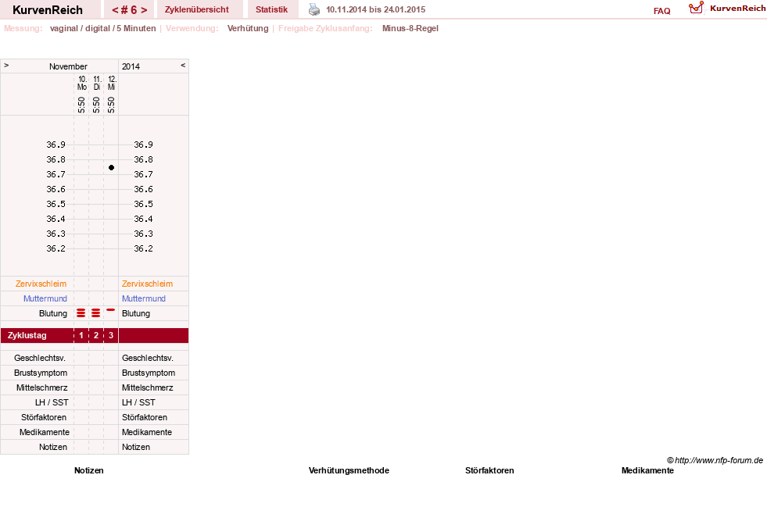Go to the next cycle using the right arrow next to #6

pos(144,10)
